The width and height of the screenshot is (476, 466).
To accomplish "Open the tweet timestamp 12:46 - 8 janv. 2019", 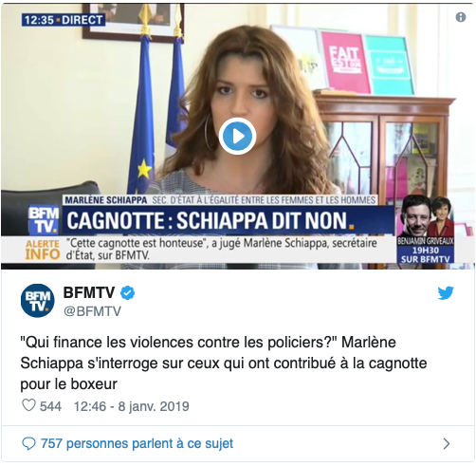I will 132,406.
